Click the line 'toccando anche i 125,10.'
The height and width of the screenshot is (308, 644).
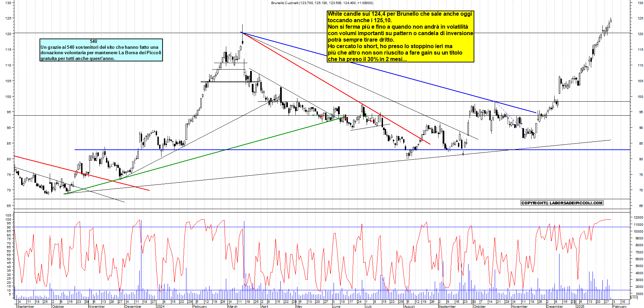click(359, 20)
